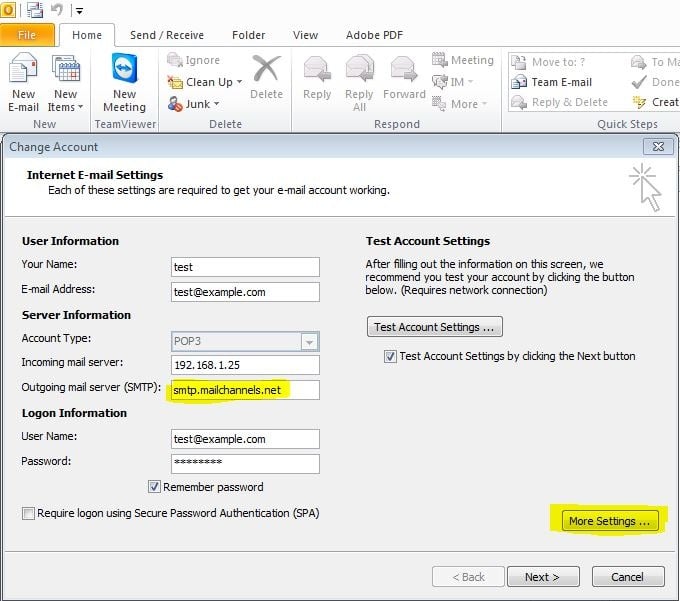
Task: Select the To Manager quick step
Action: point(655,62)
